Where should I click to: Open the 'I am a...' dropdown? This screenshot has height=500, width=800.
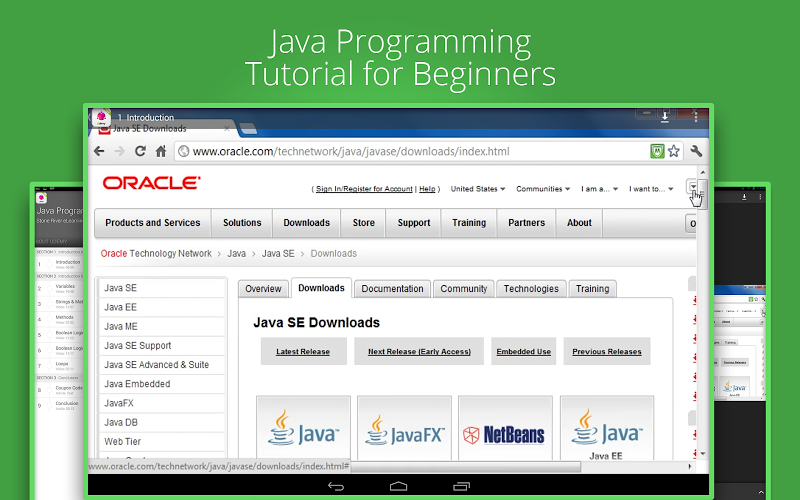599,189
